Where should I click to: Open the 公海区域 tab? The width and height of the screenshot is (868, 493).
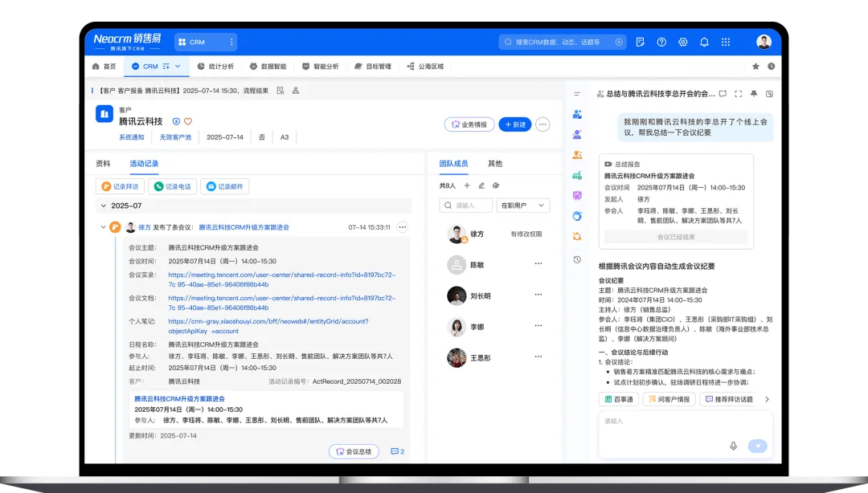click(425, 67)
